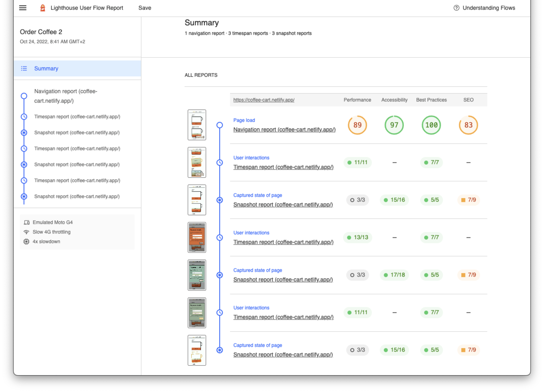Select the Summary item in the sidebar
The height and width of the screenshot is (392, 544).
[77, 69]
